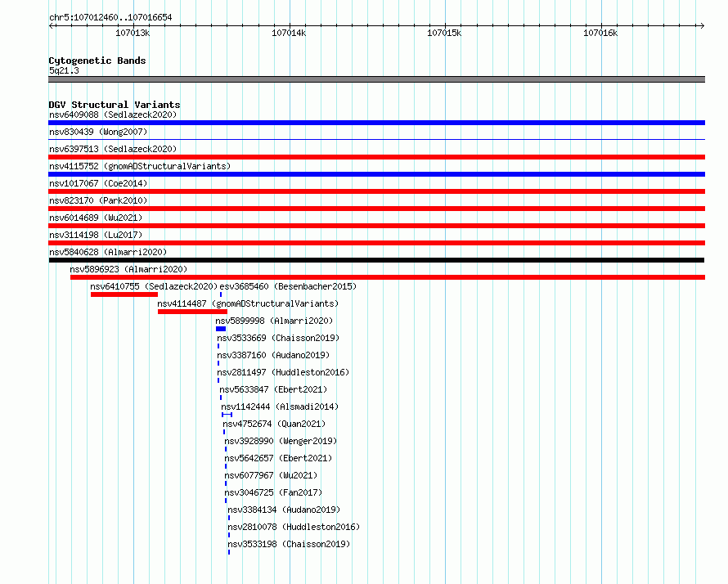The width and height of the screenshot is (728, 584).
Task: Select short red bar of nsv6410755
Action: [x=124, y=294]
